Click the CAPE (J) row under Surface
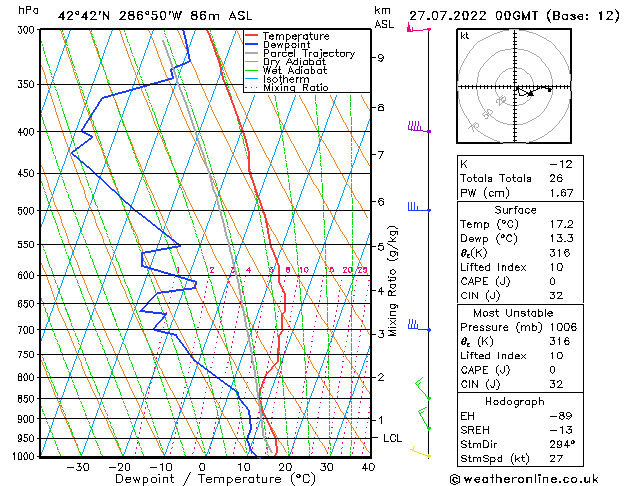This screenshot has height=486, width=629. click(x=520, y=281)
